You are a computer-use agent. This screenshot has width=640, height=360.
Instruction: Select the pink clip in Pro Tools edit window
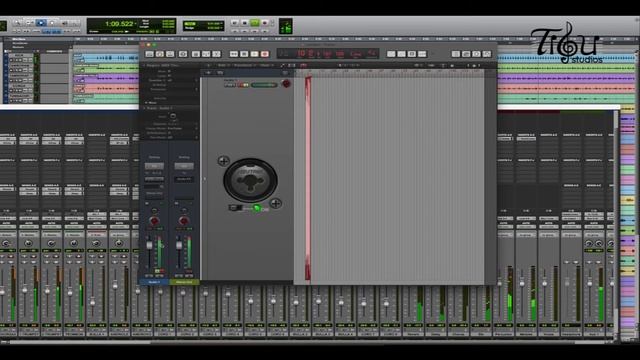[106, 88]
